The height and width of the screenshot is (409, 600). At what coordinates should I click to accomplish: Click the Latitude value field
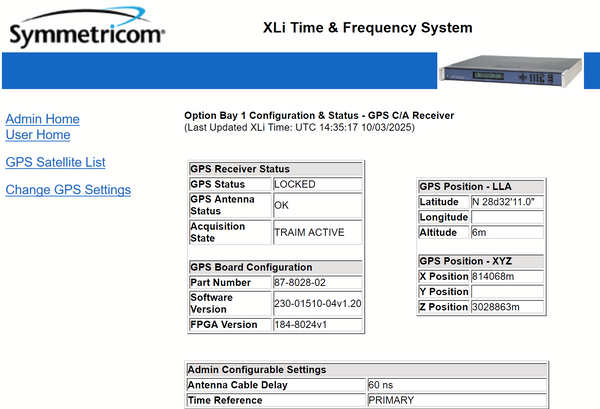[x=507, y=201]
